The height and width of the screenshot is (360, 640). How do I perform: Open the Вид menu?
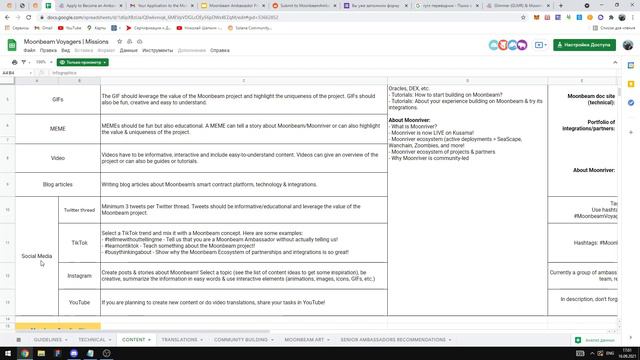pos(66,50)
